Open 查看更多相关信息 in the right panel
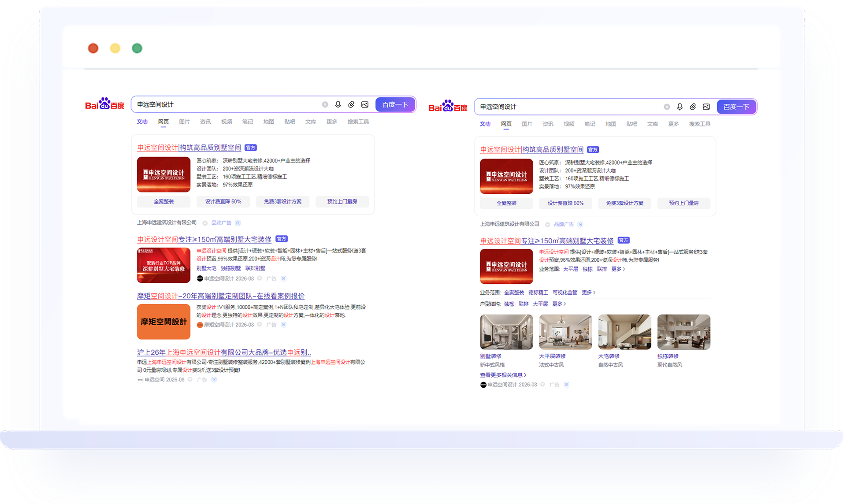This screenshot has width=843, height=504. [x=503, y=375]
